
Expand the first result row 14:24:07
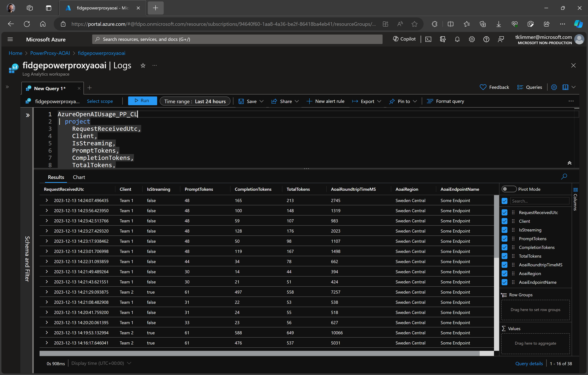pyautogui.click(x=47, y=200)
